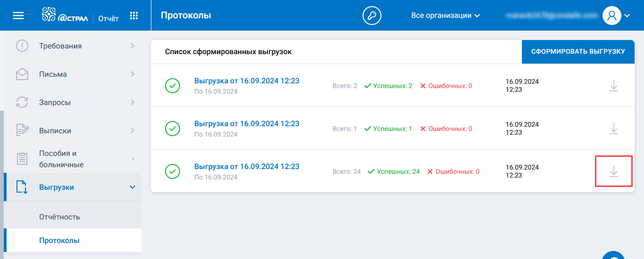Open the Выписки sidebar section

75,131
